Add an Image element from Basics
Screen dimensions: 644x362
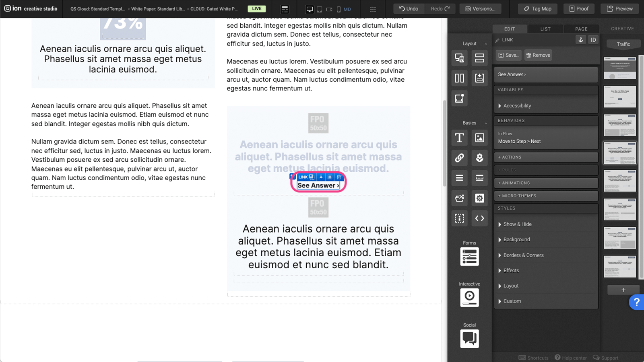click(x=479, y=138)
